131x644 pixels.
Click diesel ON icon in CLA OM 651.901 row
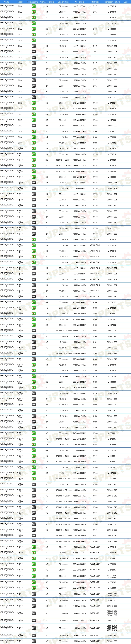coord(34,52)
